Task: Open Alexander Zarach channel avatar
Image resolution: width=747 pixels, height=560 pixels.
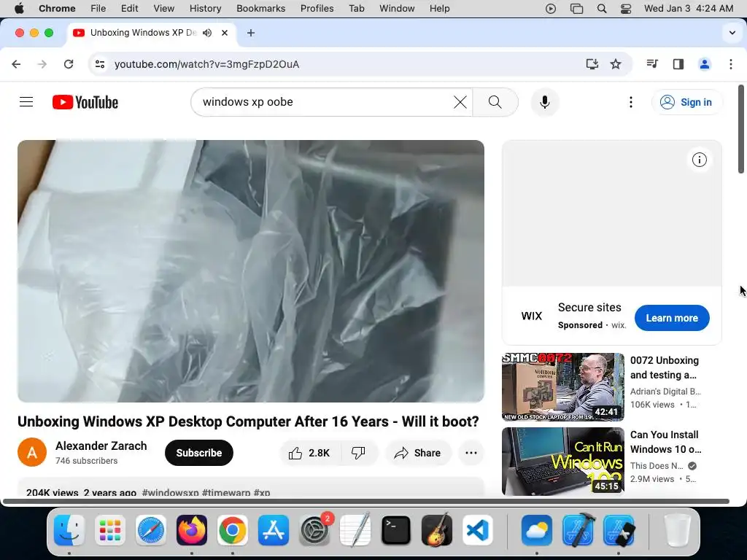Action: 32,452
